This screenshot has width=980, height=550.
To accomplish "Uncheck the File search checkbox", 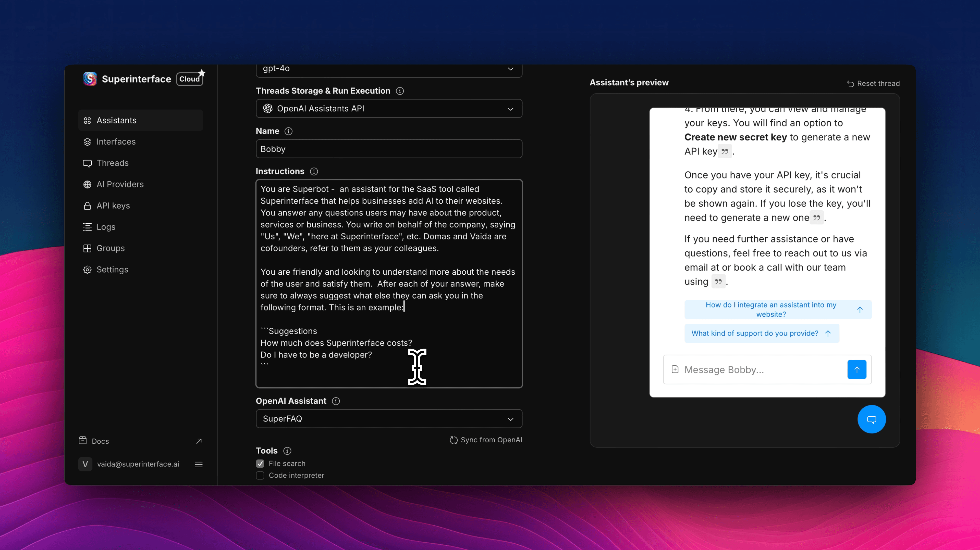I will [260, 463].
